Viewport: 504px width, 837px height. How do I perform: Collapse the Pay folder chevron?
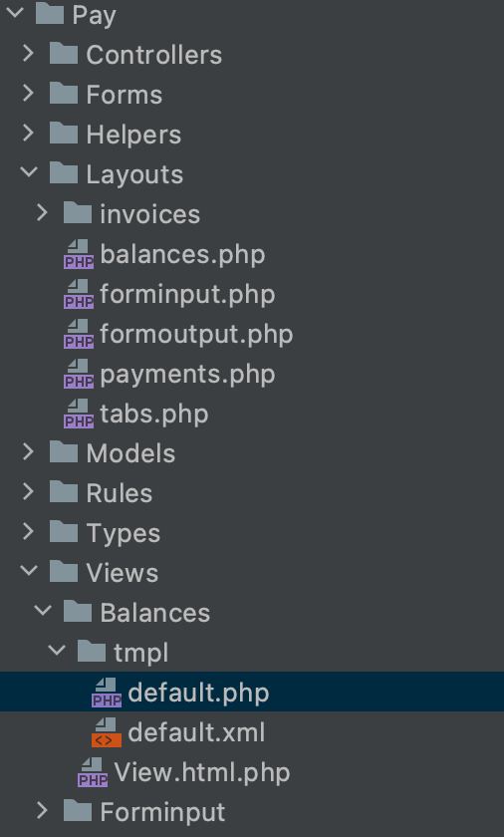click(14, 13)
